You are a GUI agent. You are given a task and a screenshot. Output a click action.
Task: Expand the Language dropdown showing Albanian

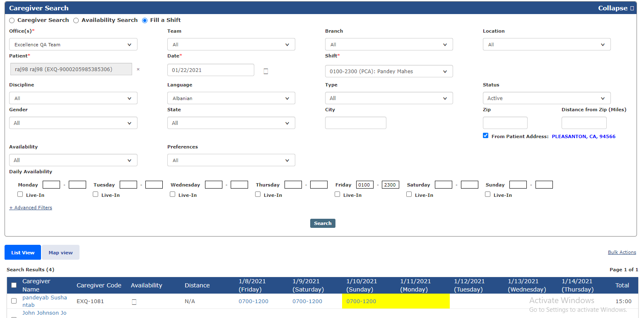pyautogui.click(x=231, y=98)
